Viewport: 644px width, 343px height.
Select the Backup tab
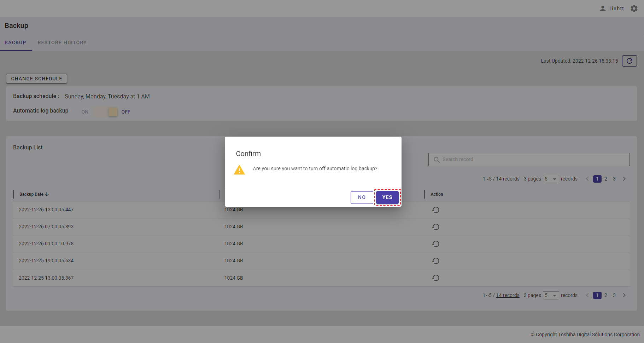point(15,42)
